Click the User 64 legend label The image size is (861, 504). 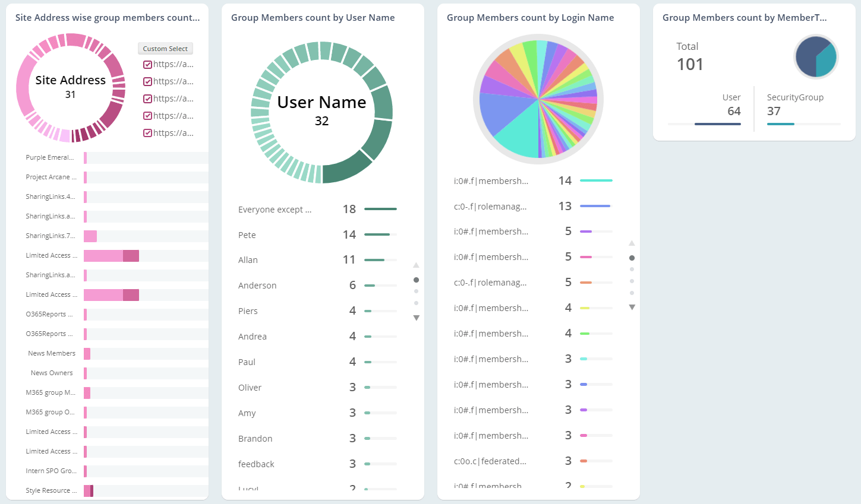731,97
